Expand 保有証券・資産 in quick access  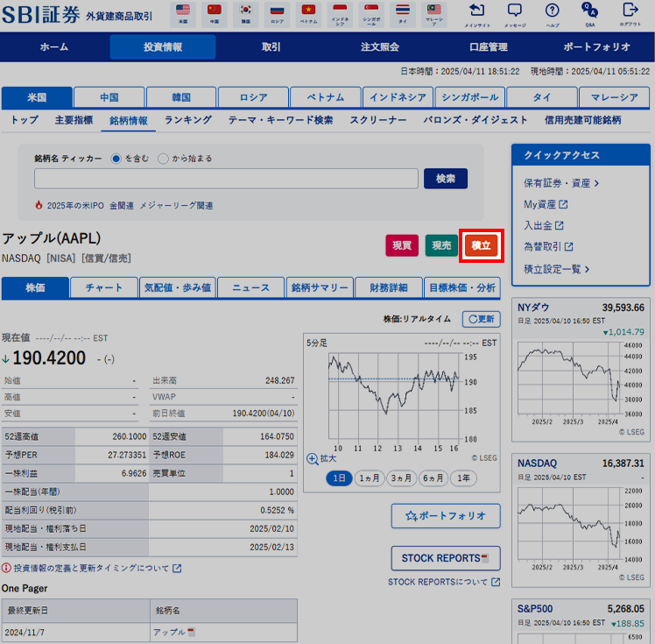[561, 183]
